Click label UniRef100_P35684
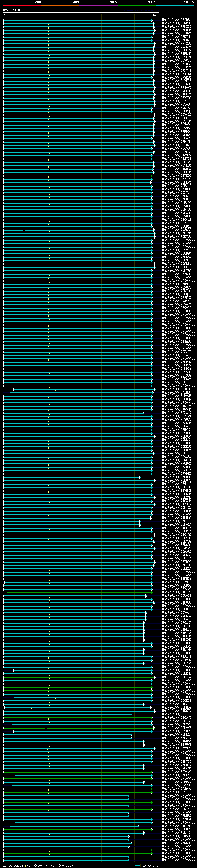 coord(177,104)
